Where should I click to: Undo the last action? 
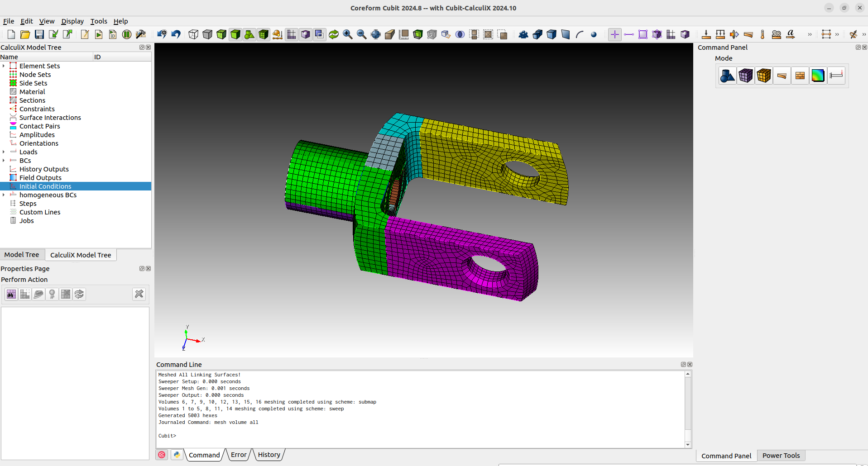pyautogui.click(x=176, y=34)
